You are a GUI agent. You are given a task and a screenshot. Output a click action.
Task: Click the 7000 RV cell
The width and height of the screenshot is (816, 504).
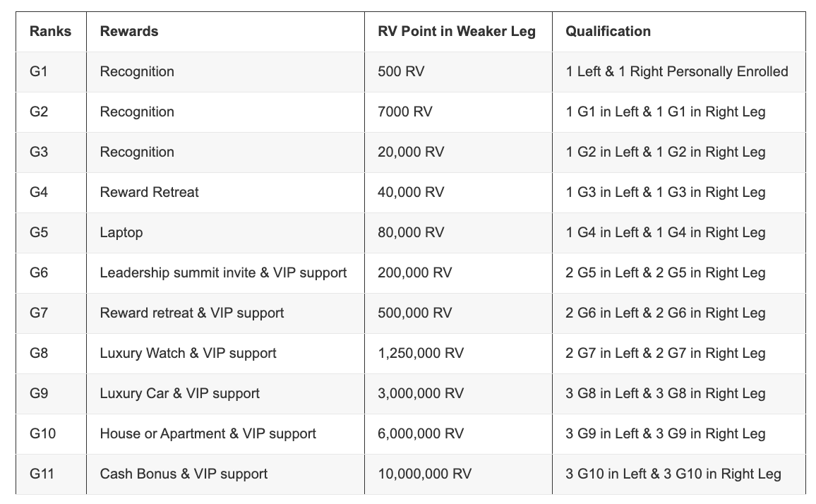(405, 112)
